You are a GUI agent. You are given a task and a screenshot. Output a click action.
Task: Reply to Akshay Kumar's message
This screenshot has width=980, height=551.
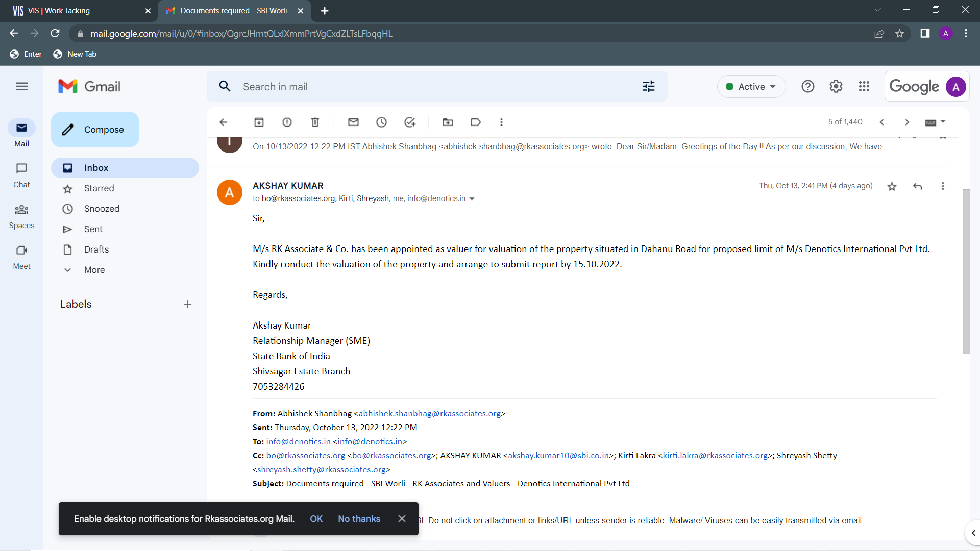coord(917,186)
